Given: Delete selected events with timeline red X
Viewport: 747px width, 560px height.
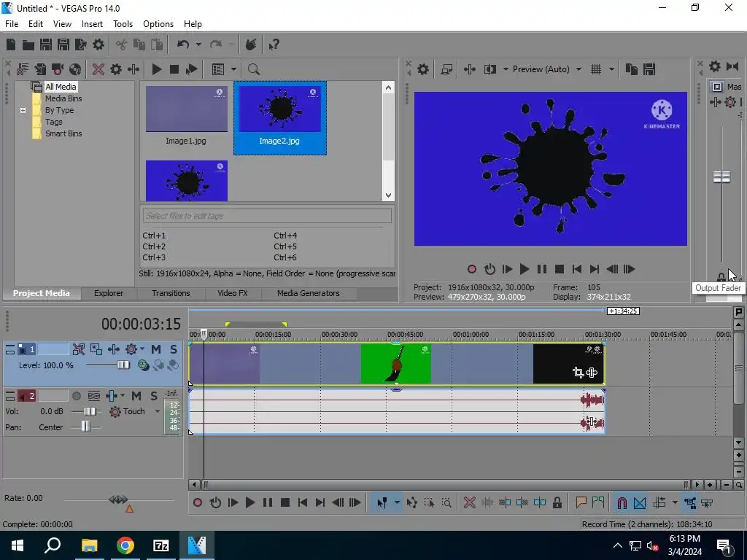Looking at the screenshot, I should click(x=469, y=503).
